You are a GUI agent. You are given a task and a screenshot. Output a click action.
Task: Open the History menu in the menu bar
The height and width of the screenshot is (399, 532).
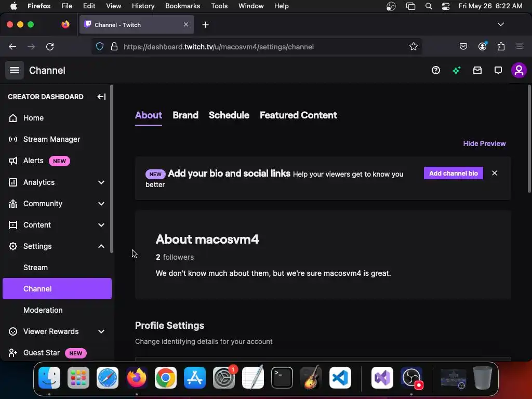(143, 6)
